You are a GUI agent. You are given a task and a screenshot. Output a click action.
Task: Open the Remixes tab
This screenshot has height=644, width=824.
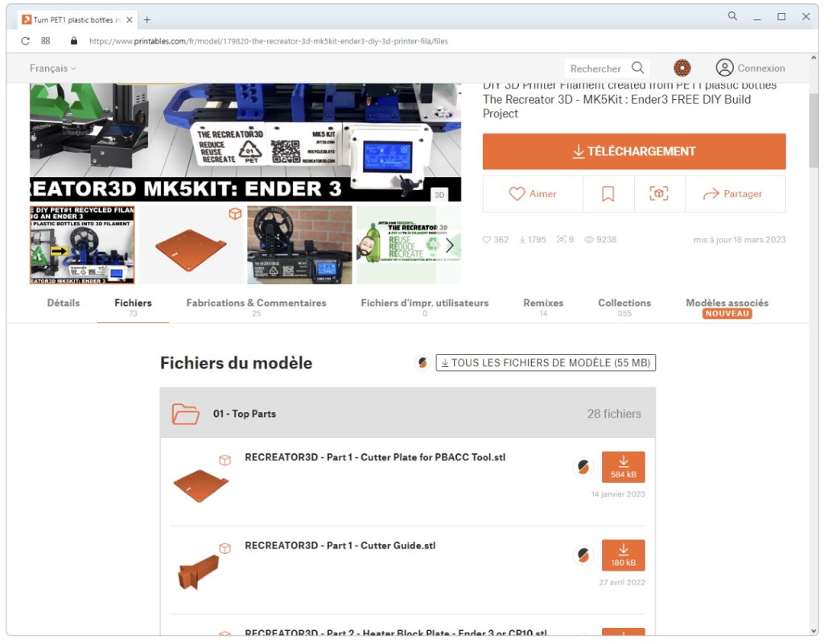pos(543,303)
